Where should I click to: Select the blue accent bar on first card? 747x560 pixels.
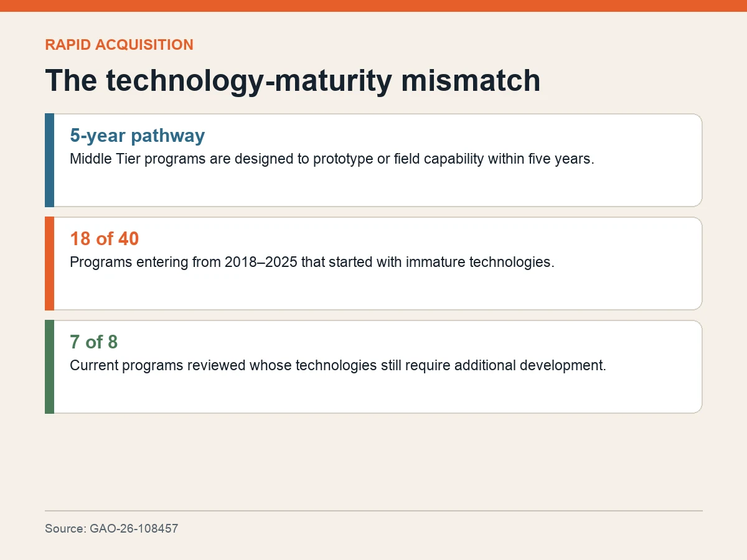pyautogui.click(x=49, y=160)
